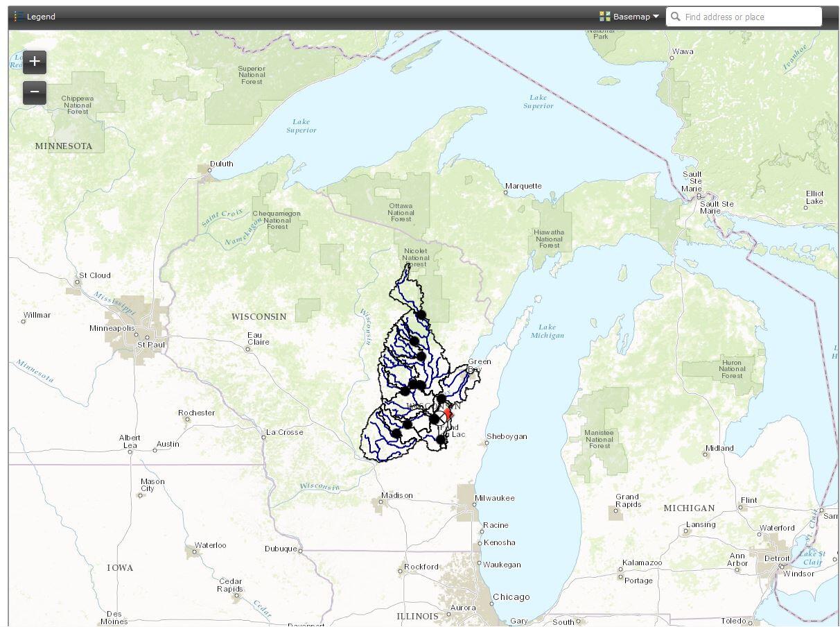
Task: Click the Nicolet National Forest label
Action: pos(416,257)
